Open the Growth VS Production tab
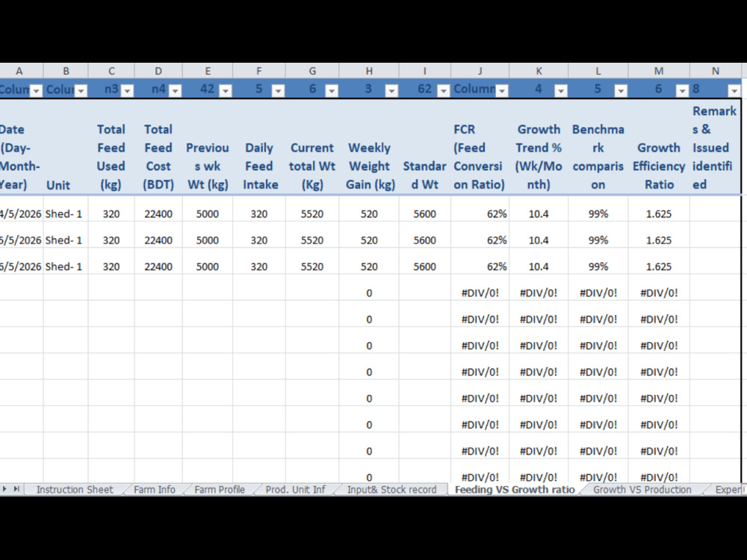The image size is (747, 560). point(642,490)
